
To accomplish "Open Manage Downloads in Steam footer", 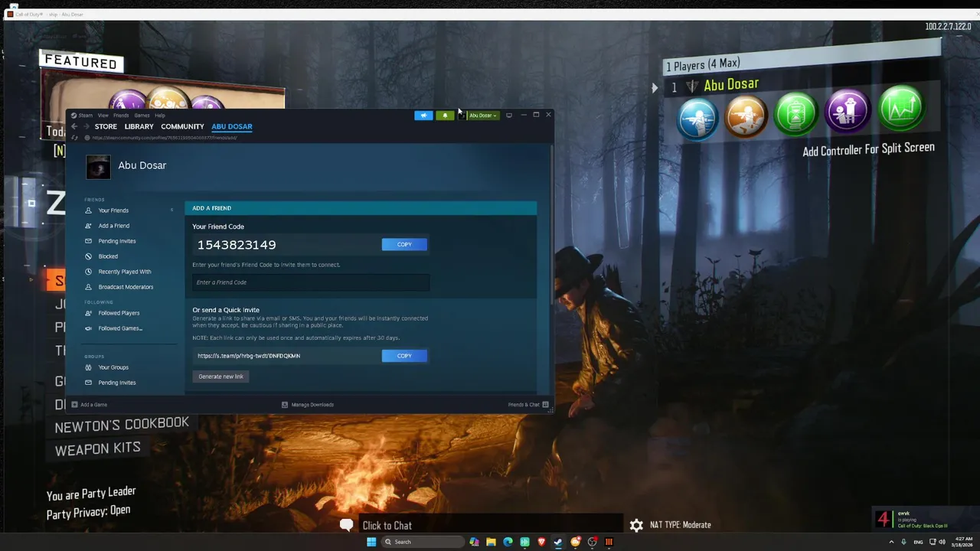I will pyautogui.click(x=308, y=405).
